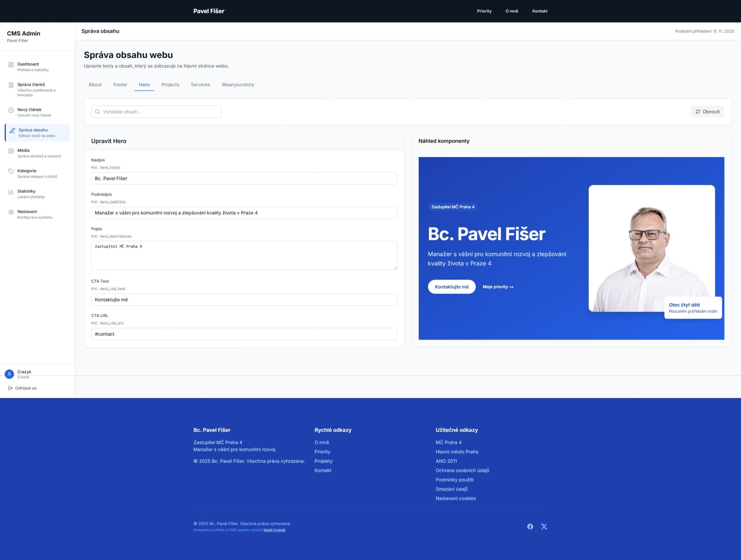
Task: Switch to the Wearyourstory tab
Action: (x=237, y=85)
